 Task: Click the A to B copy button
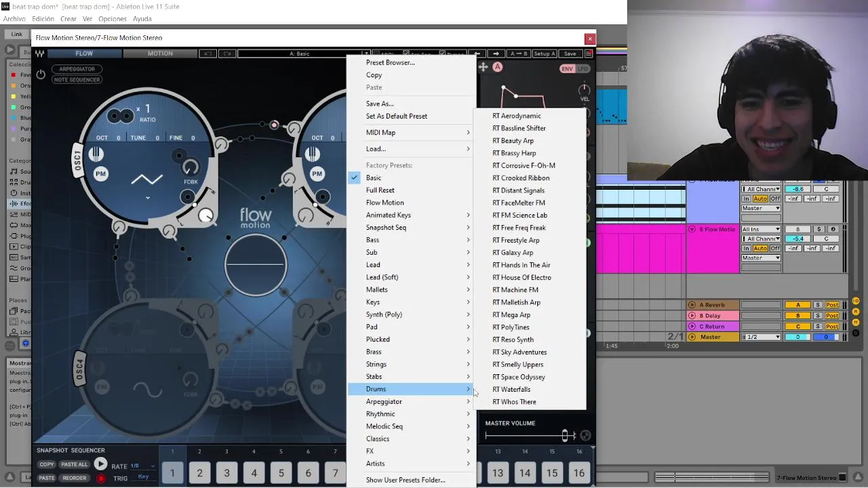pyautogui.click(x=518, y=54)
